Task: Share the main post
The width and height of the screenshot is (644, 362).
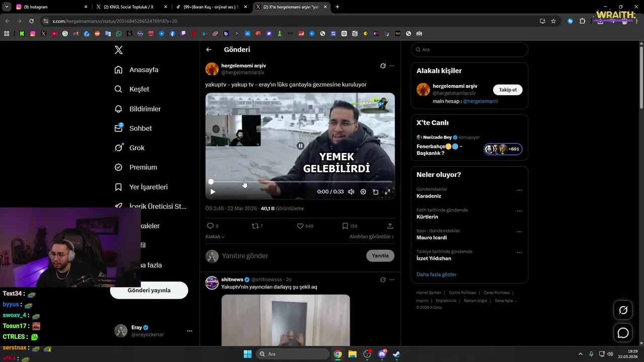Action: coord(390,226)
